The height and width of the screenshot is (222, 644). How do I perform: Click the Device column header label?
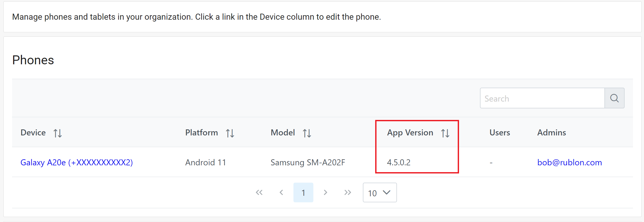click(33, 133)
